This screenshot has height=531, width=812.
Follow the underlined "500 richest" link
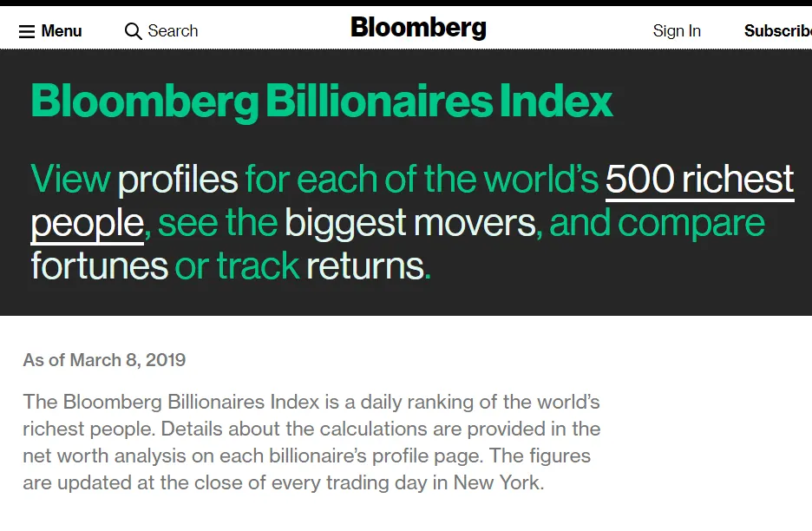coord(699,180)
